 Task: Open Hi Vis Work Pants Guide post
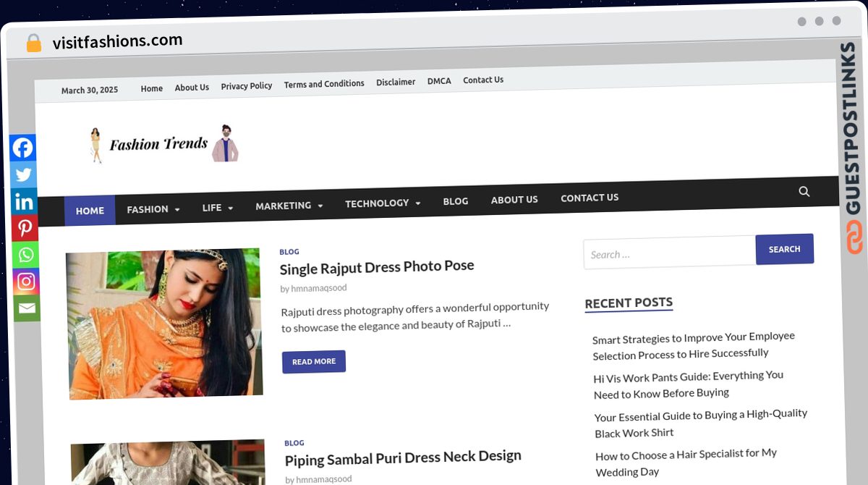[689, 385]
